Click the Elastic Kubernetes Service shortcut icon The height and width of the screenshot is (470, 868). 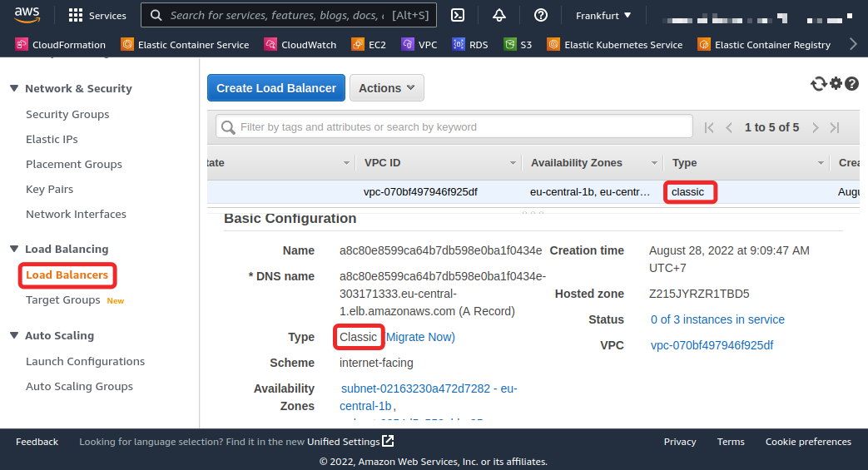(553, 44)
